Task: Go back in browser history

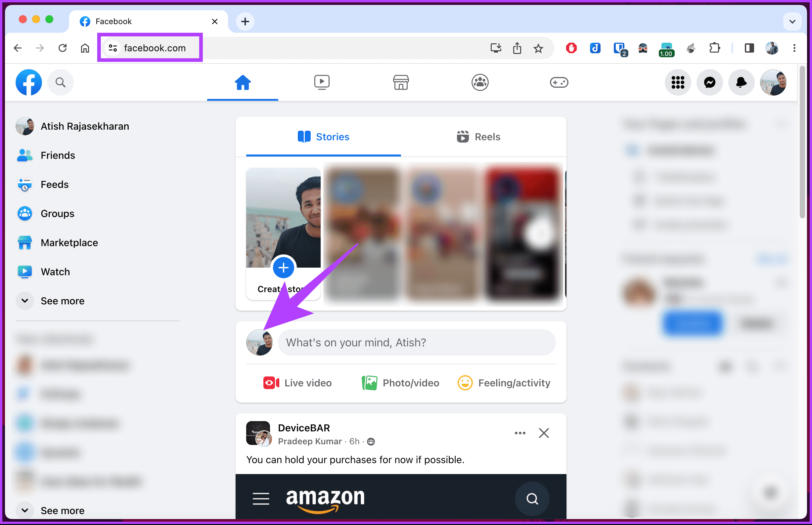Action: [x=18, y=48]
